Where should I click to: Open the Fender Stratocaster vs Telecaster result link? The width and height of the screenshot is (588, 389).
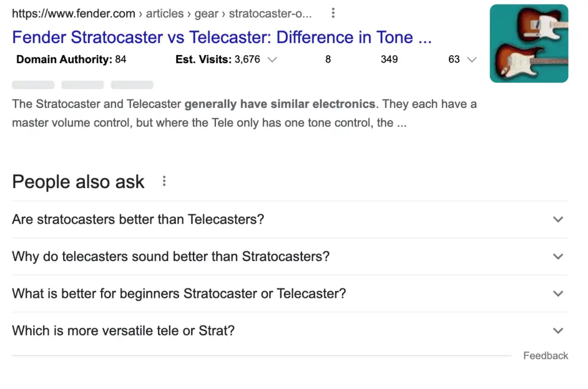(x=222, y=37)
